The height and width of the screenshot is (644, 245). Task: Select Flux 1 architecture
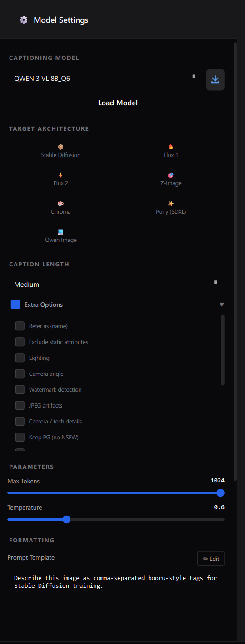pyautogui.click(x=171, y=151)
